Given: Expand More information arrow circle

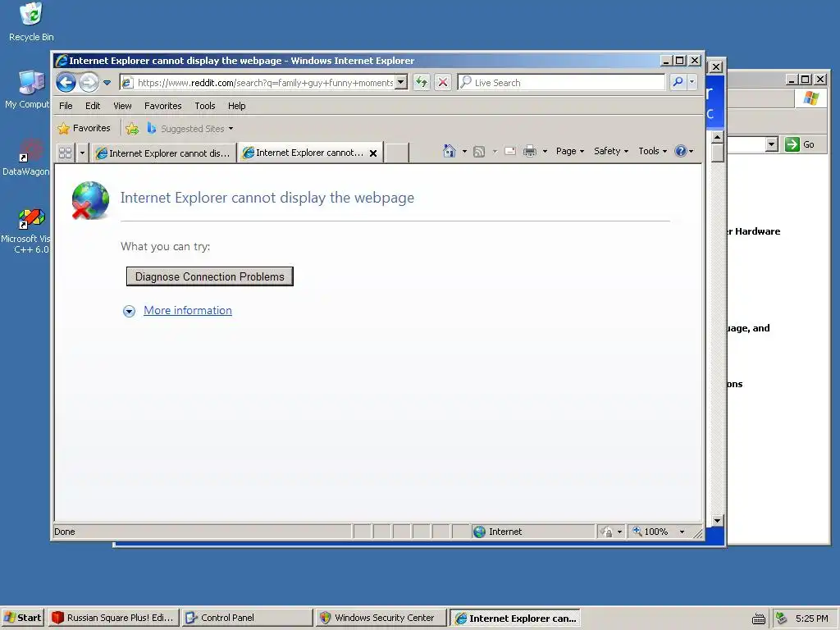Looking at the screenshot, I should click(129, 311).
